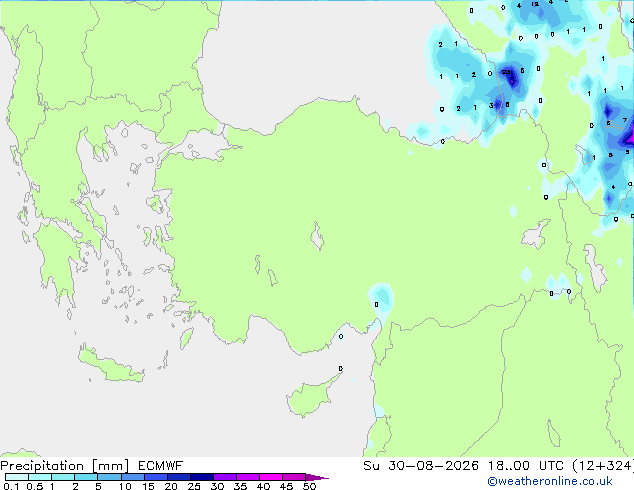
Task: Click the '23' precipitation value on map
Action: click(506, 72)
